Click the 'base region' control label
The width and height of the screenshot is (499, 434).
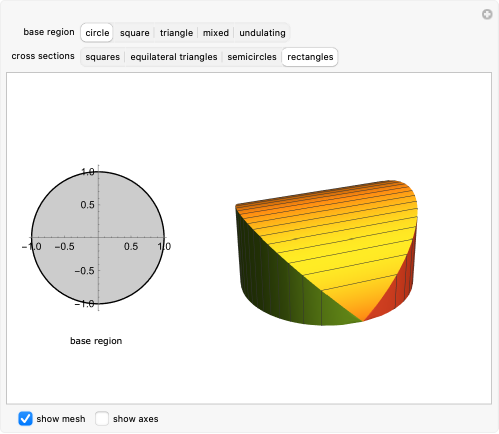coord(49,32)
